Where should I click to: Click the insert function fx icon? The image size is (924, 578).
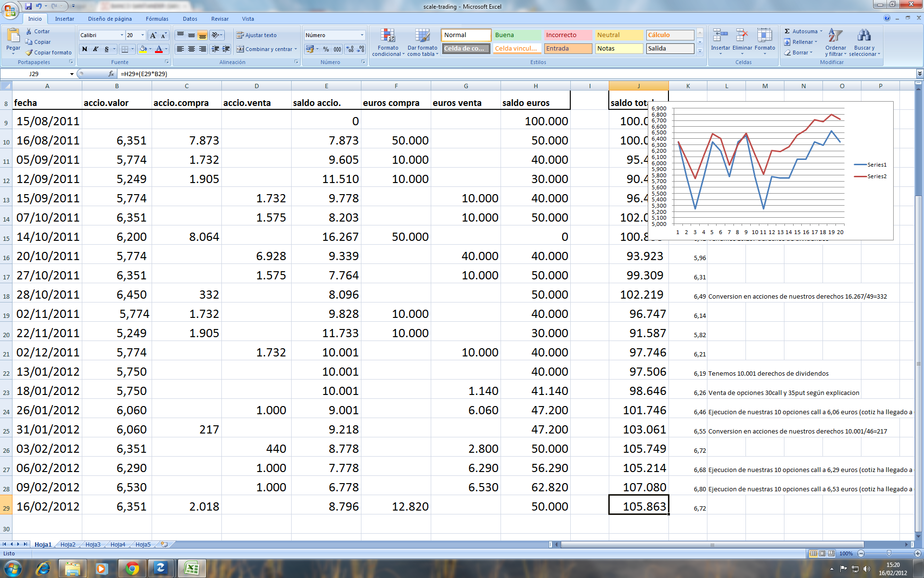tap(111, 74)
